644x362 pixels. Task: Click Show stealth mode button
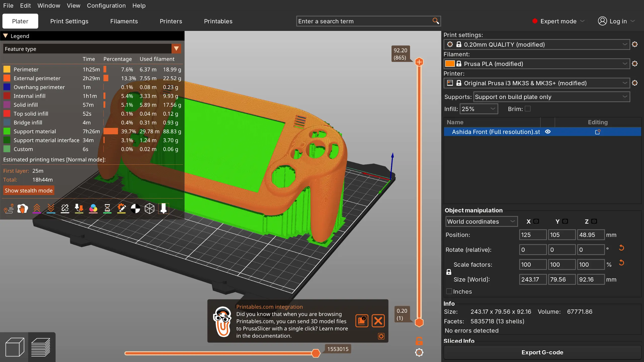(x=29, y=190)
